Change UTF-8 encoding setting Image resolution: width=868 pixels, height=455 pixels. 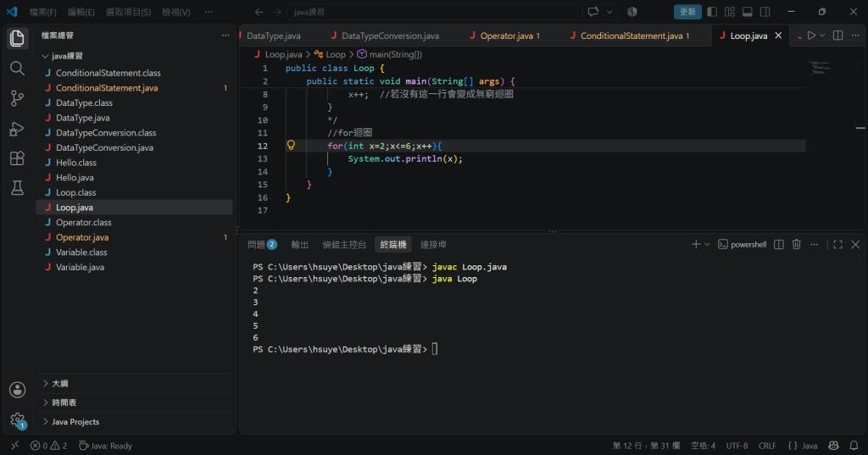[x=737, y=446]
